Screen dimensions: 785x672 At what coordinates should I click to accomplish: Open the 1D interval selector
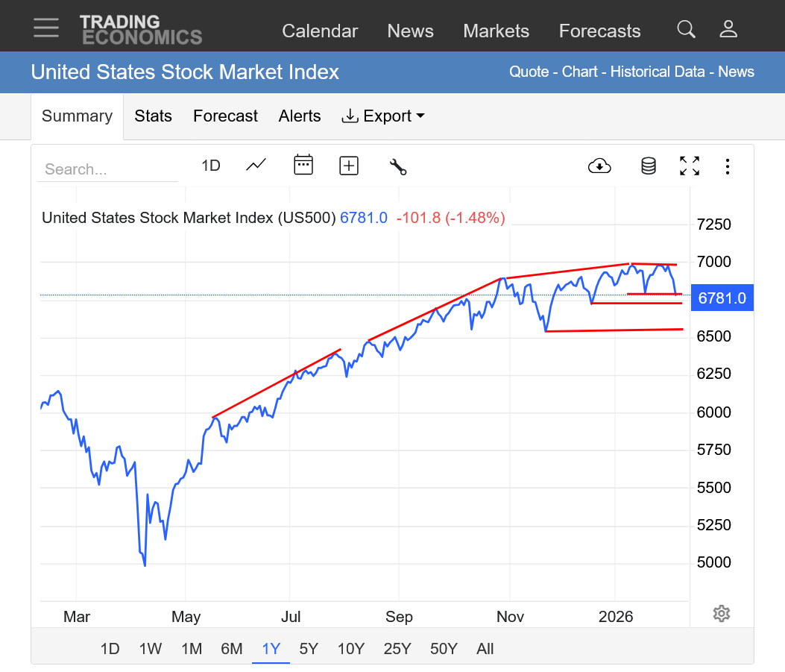211,166
